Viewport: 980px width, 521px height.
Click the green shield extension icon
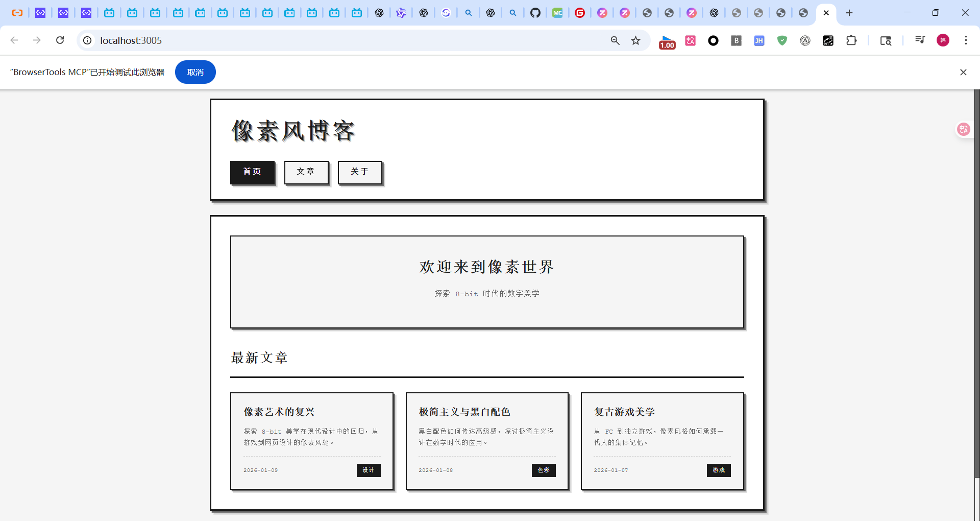click(x=782, y=40)
